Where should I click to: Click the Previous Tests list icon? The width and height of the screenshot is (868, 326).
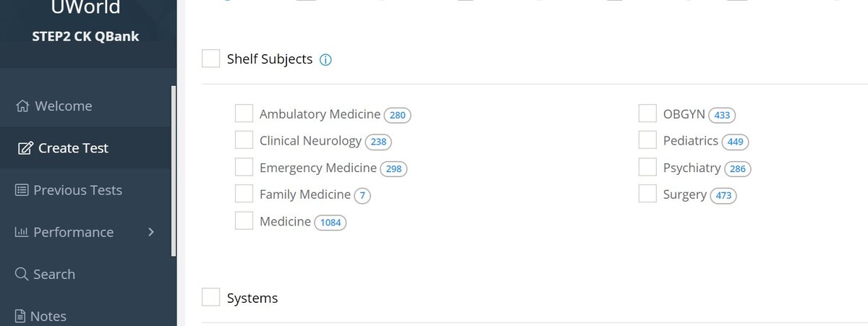click(x=22, y=190)
